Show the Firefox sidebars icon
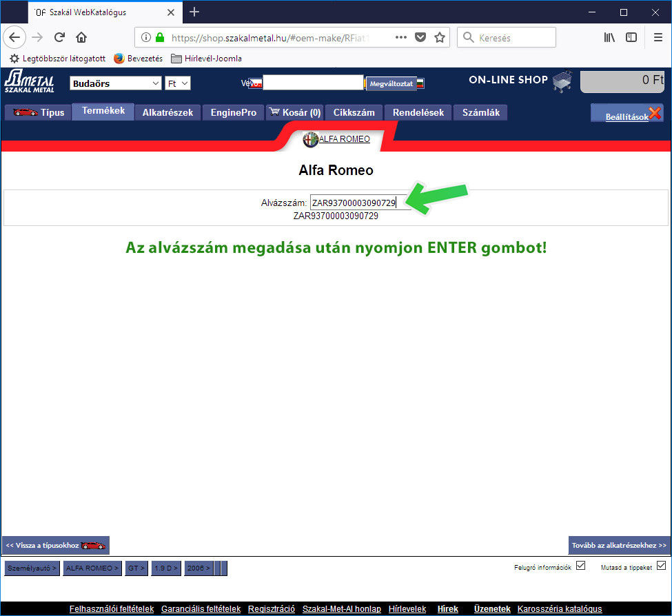The image size is (672, 616). 631,38
